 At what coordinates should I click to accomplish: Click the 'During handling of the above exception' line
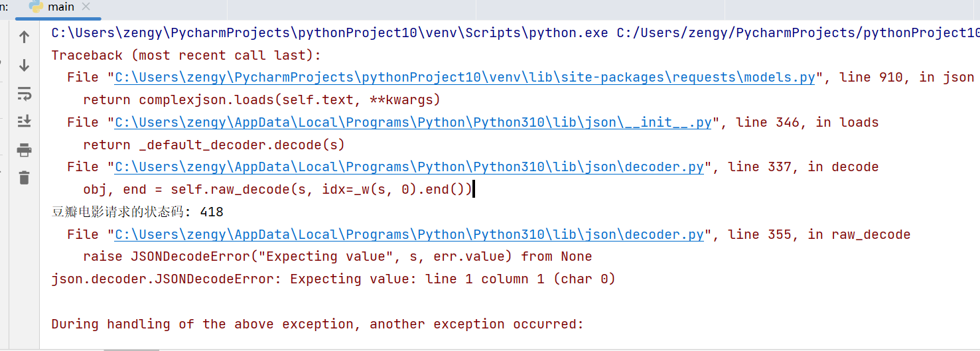(x=318, y=324)
